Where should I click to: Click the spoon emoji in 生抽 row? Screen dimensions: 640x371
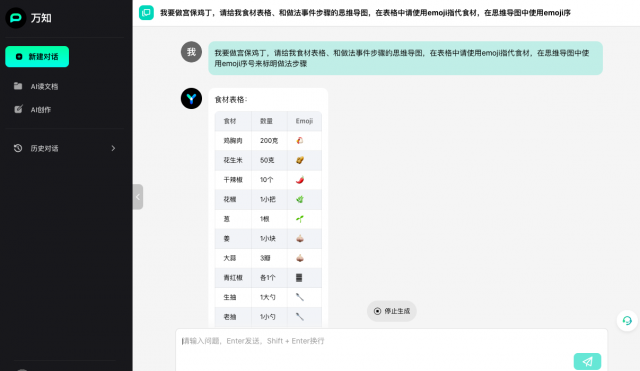[x=300, y=297]
